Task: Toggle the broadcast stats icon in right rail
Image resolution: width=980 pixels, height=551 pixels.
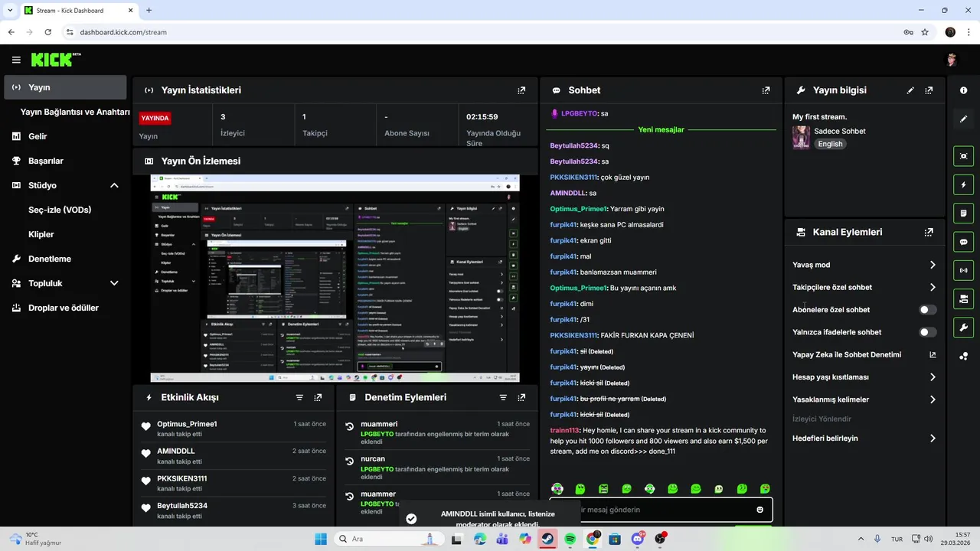Action: tap(964, 270)
